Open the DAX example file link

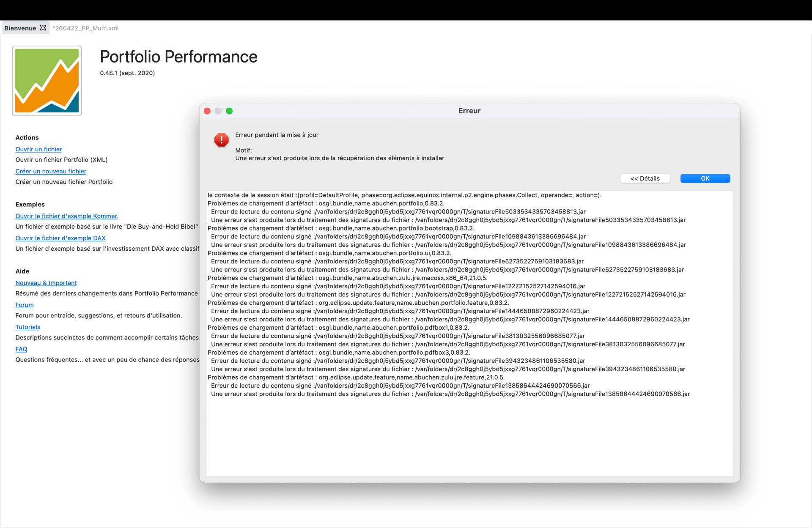point(60,238)
